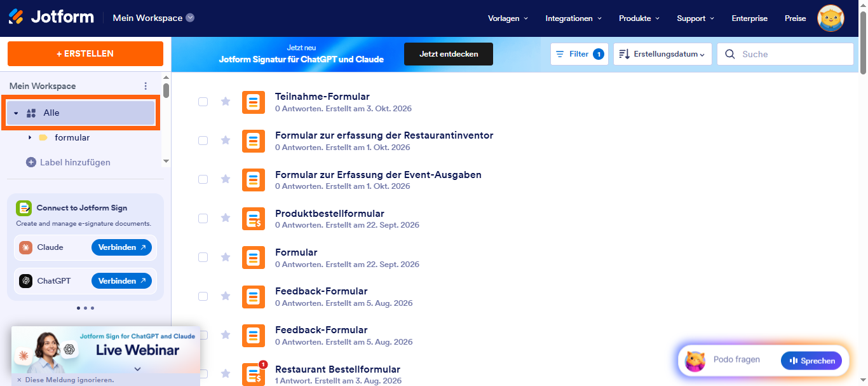Click the Restaurant Bestellformular icon with badge
This screenshot has width=868, height=386.
click(x=254, y=375)
